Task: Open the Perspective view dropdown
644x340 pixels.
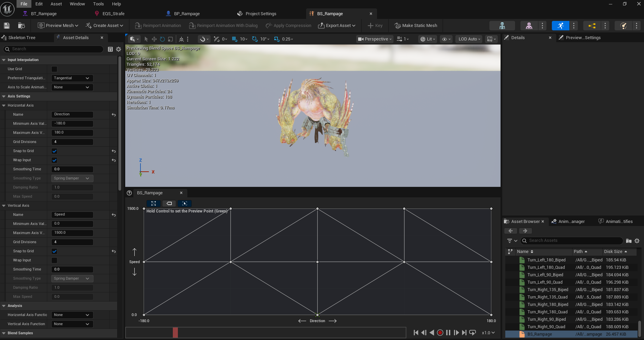Action: (375, 39)
